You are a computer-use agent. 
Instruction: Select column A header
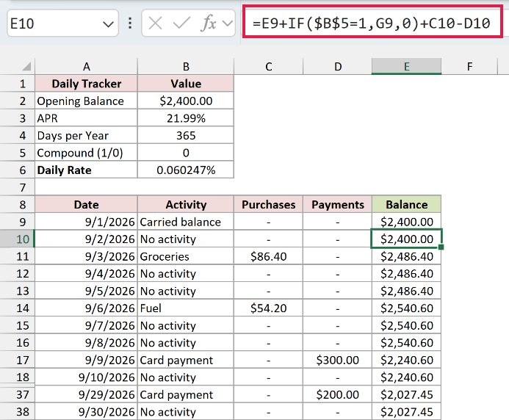click(x=87, y=67)
